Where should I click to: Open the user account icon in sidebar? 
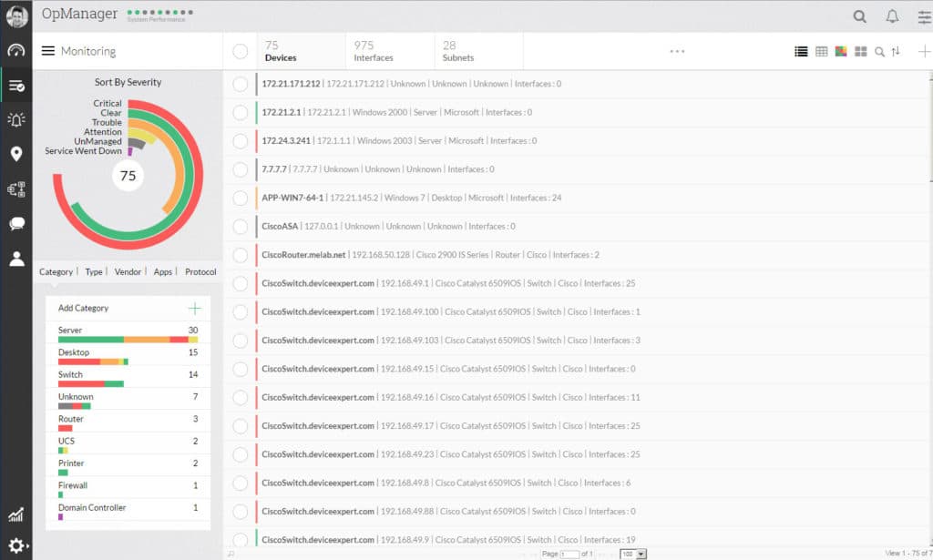[x=16, y=258]
